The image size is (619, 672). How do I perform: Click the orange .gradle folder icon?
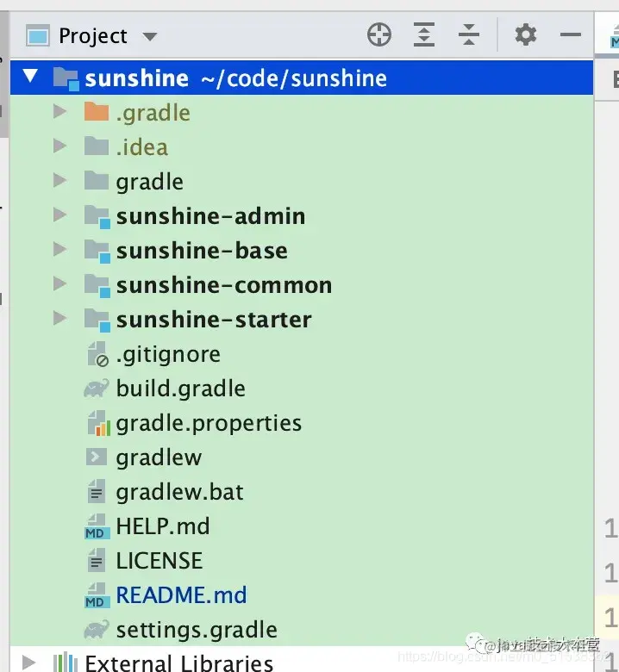[97, 112]
